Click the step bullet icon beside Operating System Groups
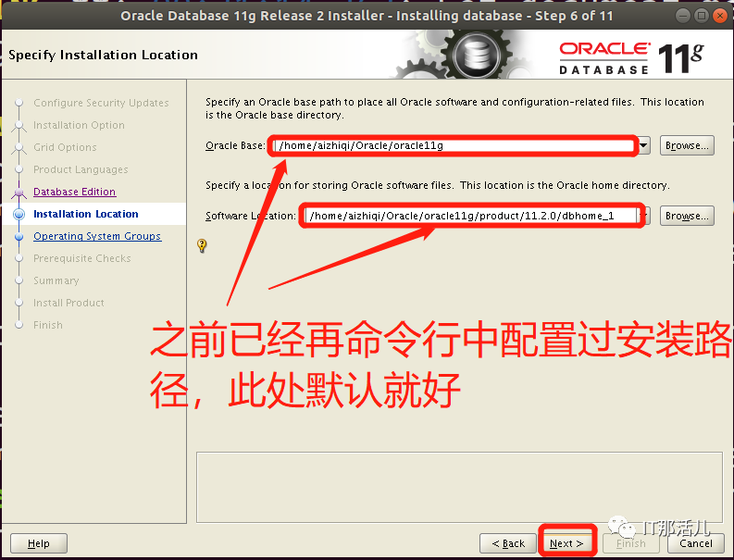Image resolution: width=734 pixels, height=560 pixels. point(19,236)
